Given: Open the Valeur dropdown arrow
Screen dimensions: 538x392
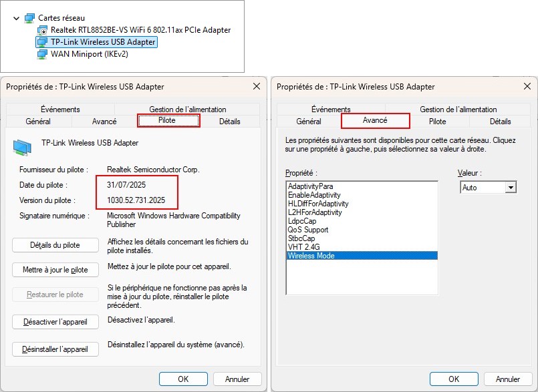Looking at the screenshot, I should click(x=511, y=188).
